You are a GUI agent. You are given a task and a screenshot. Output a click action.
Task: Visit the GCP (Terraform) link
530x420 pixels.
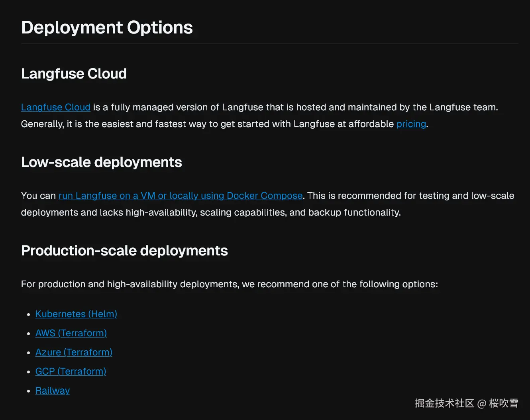point(71,371)
